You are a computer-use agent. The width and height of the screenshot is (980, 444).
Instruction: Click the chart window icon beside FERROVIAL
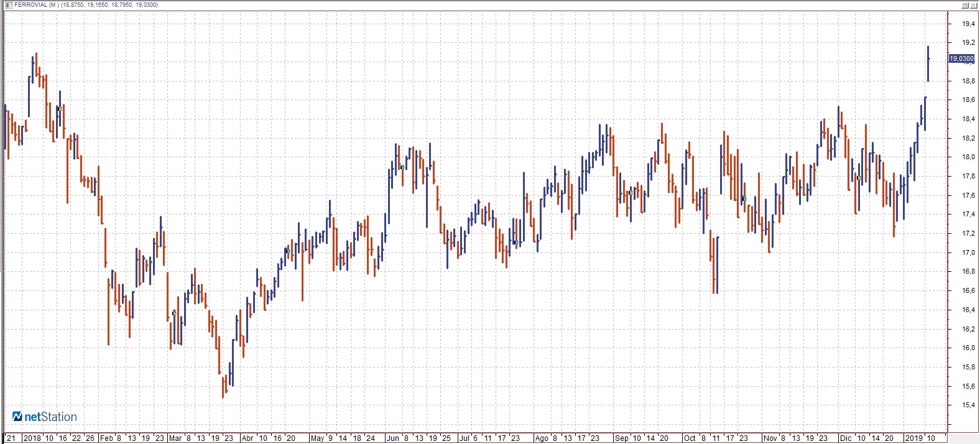tap(8, 5)
